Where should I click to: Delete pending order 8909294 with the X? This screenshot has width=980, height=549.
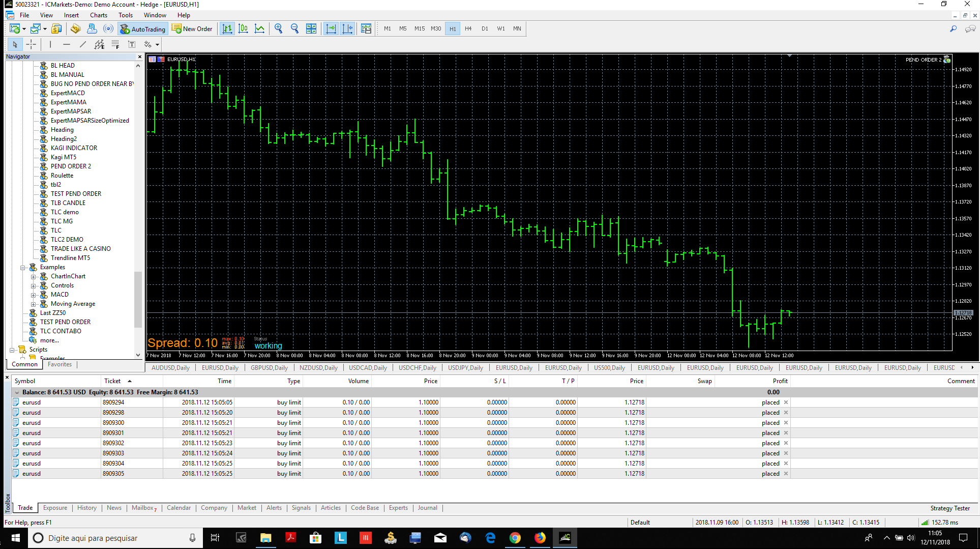point(786,402)
